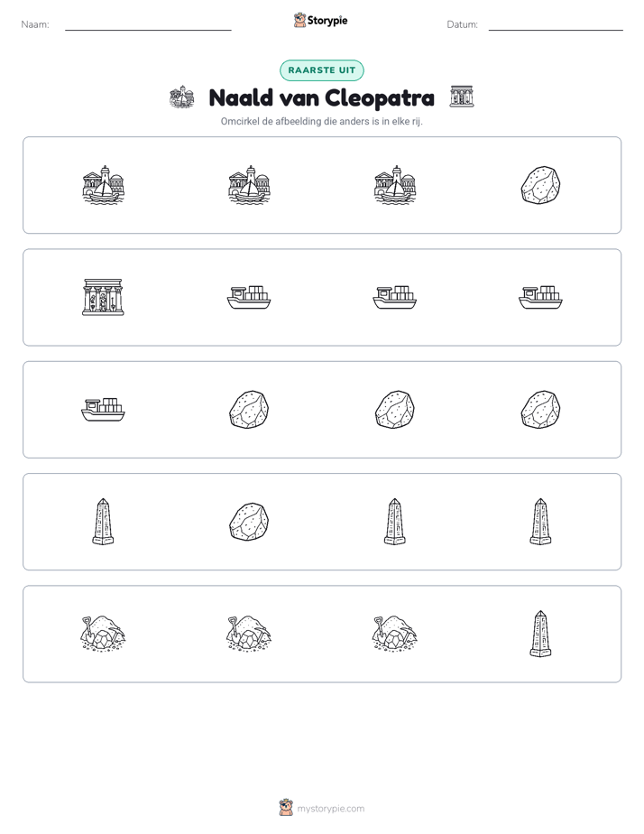Click the temple icon in row two
This screenshot has height=834, width=644.
(x=103, y=297)
